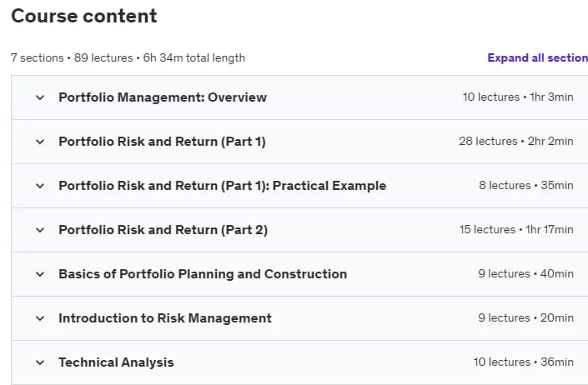This screenshot has width=588, height=385.
Task: Open Basics of Portfolio Planning and Construction title
Action: [x=203, y=274]
